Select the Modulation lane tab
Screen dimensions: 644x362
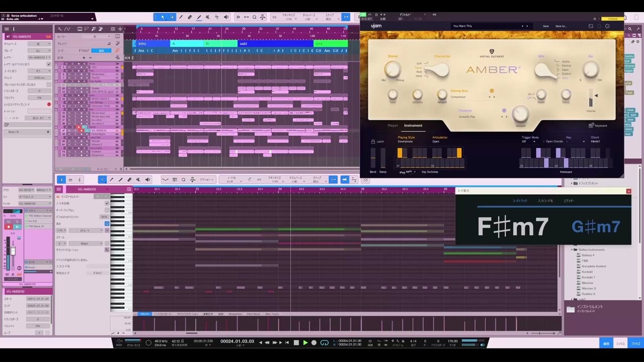tap(235, 314)
